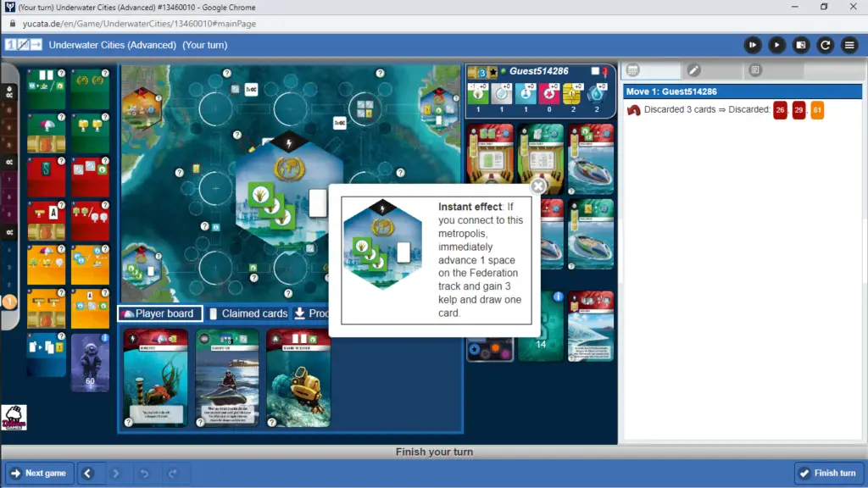
Task: Click the Guest514286 player name
Action: pos(538,71)
